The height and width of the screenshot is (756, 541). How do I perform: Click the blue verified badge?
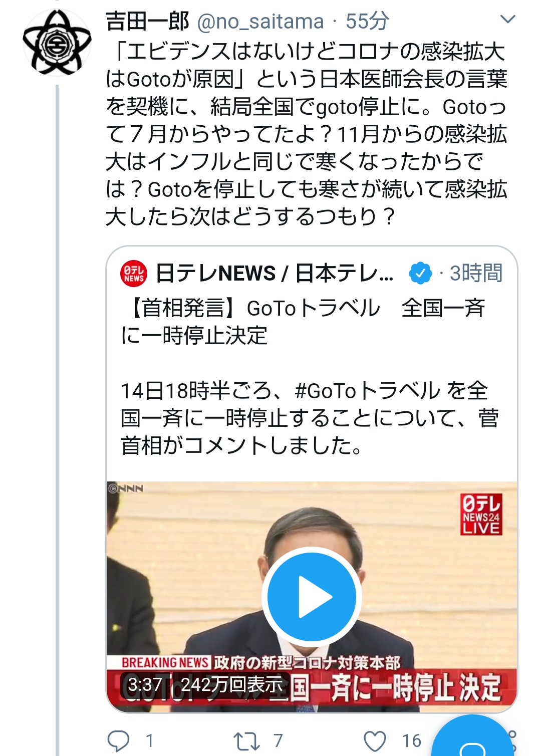click(420, 273)
